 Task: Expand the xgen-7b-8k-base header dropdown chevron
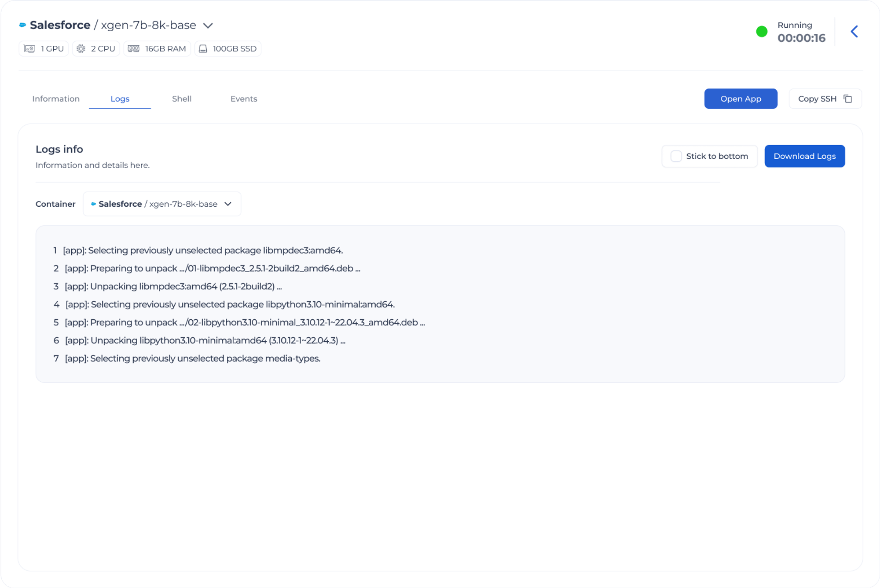point(208,26)
